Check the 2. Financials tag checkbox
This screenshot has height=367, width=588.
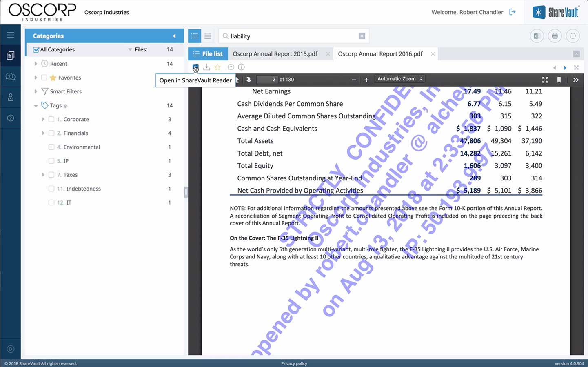(x=51, y=133)
